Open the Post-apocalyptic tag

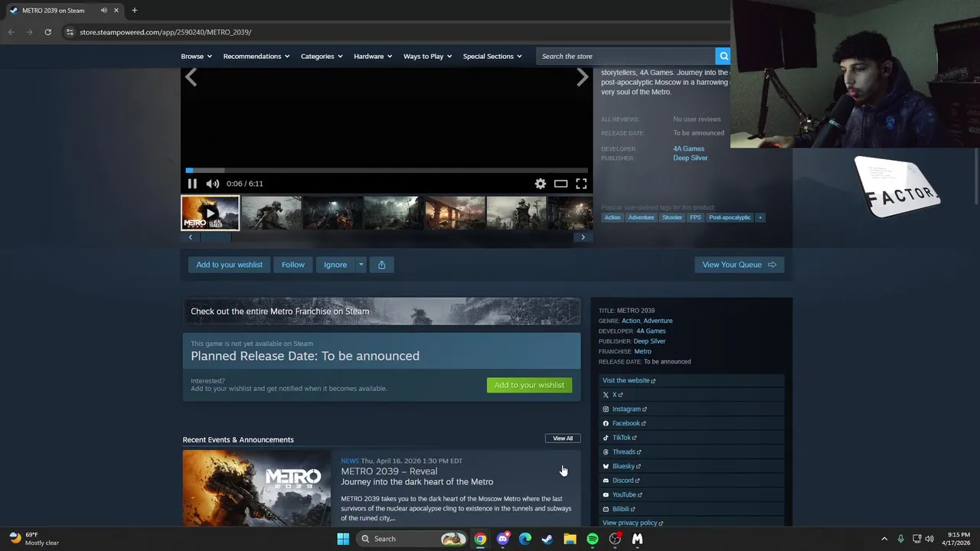pyautogui.click(x=730, y=217)
